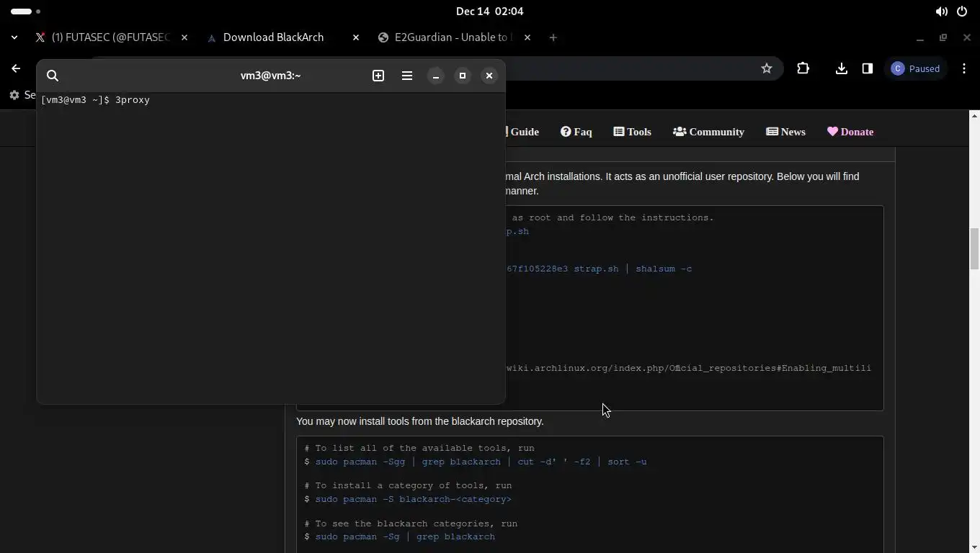Bookmark this page with the star icon

tap(767, 68)
